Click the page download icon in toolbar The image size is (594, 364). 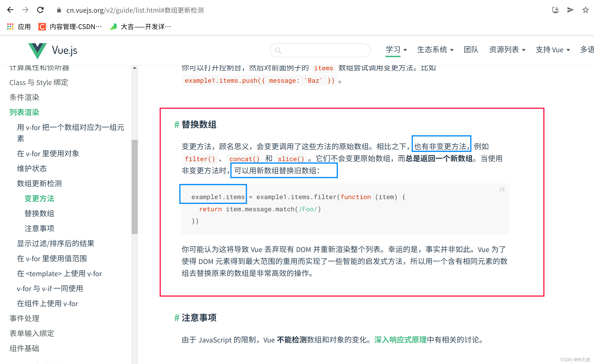[555, 10]
